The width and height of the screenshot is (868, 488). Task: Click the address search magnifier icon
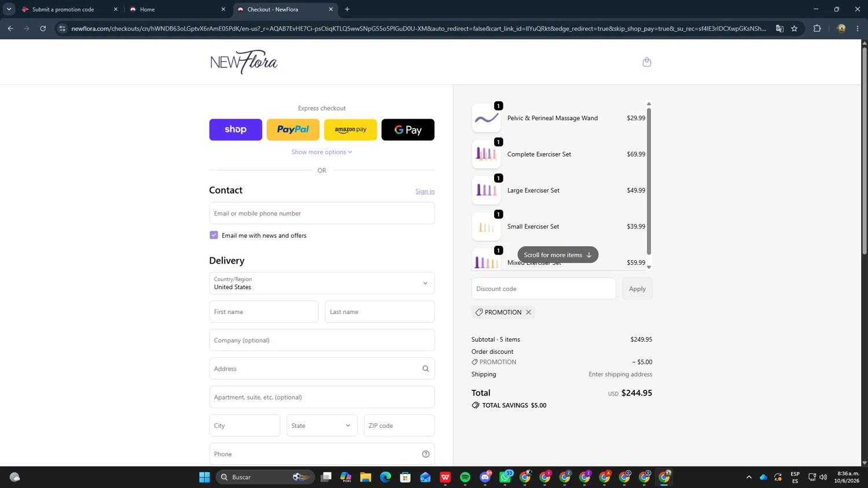tap(426, 369)
